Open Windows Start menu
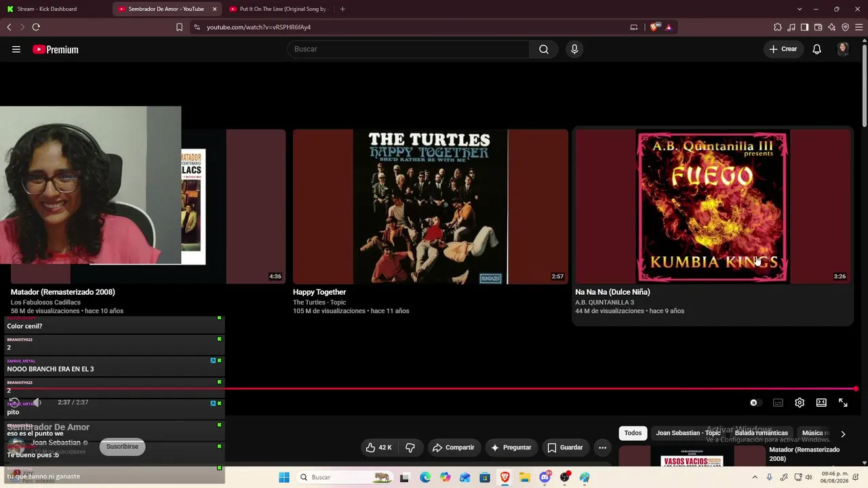 tap(284, 477)
